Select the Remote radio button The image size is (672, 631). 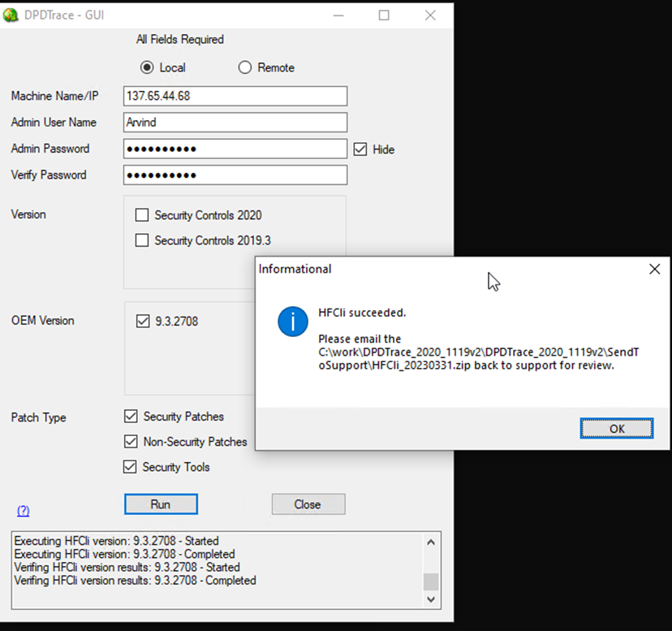coord(245,67)
